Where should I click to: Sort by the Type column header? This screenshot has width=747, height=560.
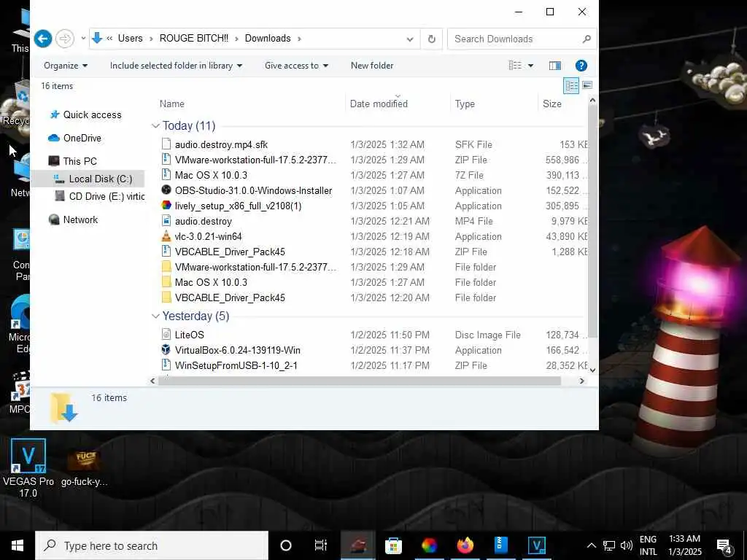point(465,104)
